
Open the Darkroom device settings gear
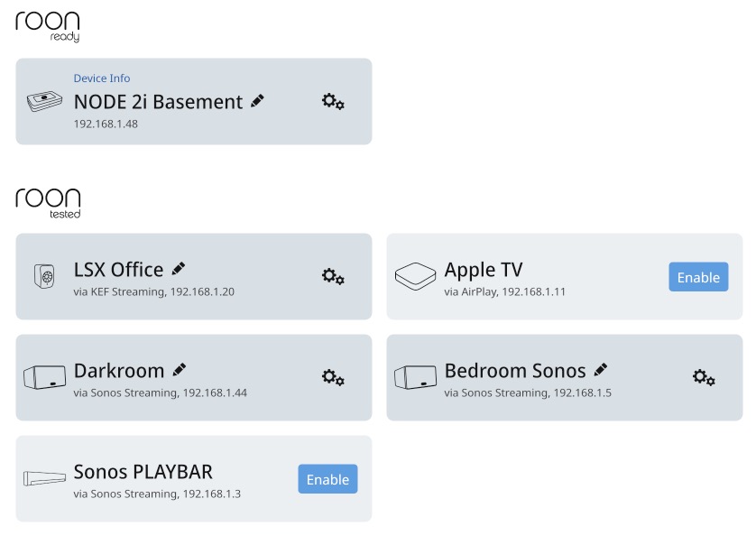click(332, 378)
